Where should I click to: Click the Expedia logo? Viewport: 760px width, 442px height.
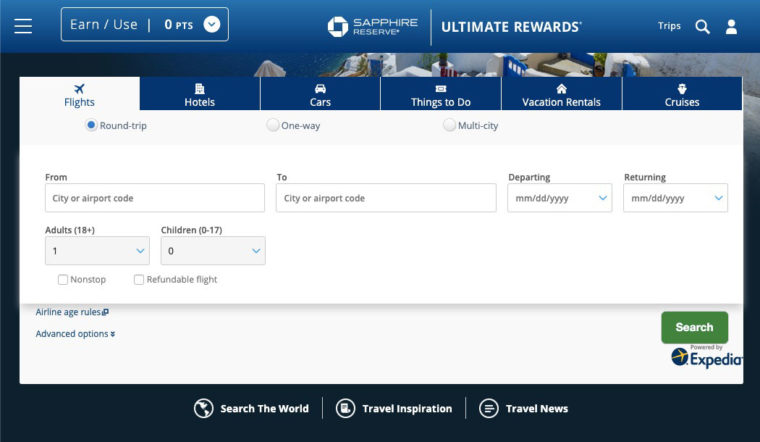click(x=707, y=358)
